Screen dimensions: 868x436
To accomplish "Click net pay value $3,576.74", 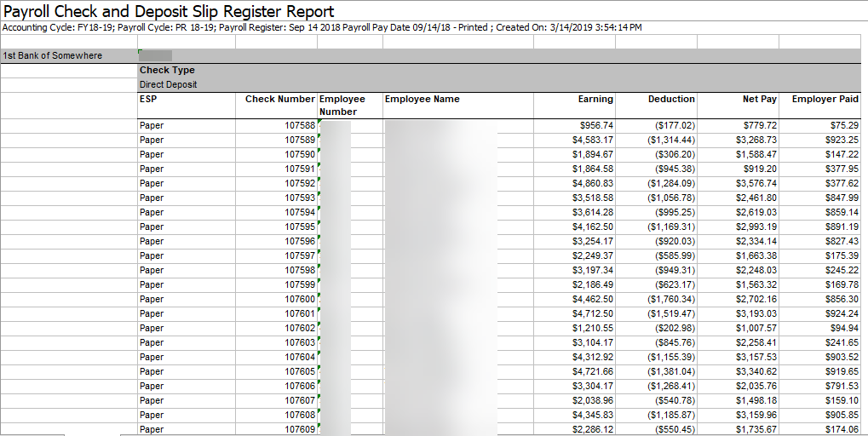I will click(756, 184).
